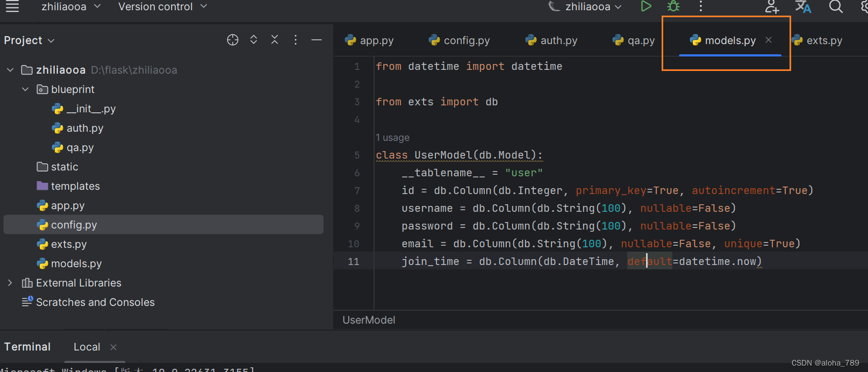Switch to the config.py editor tab
This screenshot has width=868, height=372.
pos(460,40)
